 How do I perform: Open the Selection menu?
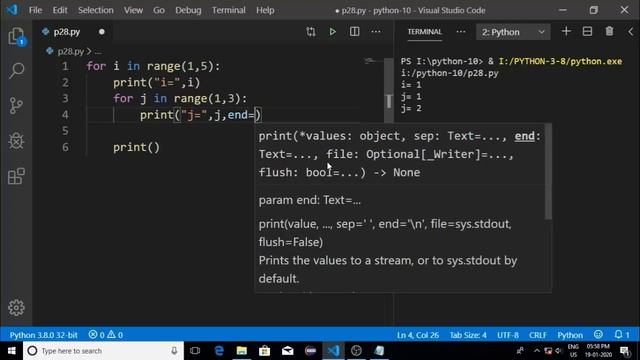[96, 10]
